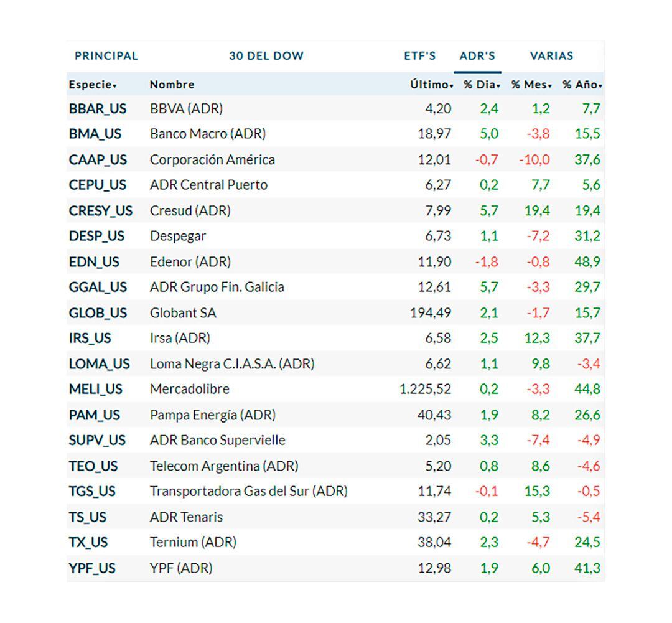Open the BBAR_US ticker
The height and width of the screenshot is (623, 672).
(98, 108)
